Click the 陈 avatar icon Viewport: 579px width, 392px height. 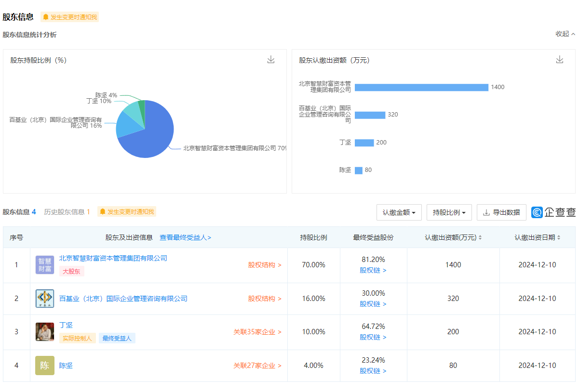tap(45, 366)
